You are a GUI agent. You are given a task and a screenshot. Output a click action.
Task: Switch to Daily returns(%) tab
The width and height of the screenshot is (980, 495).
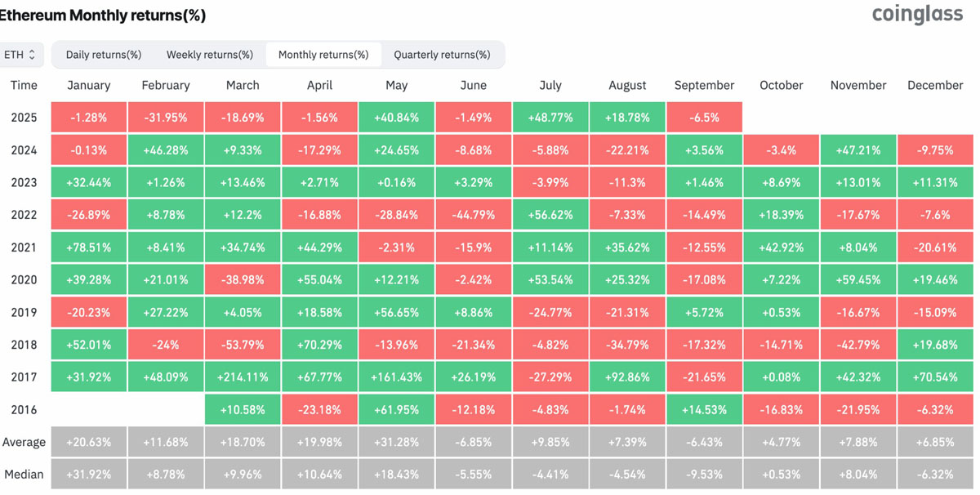(103, 55)
